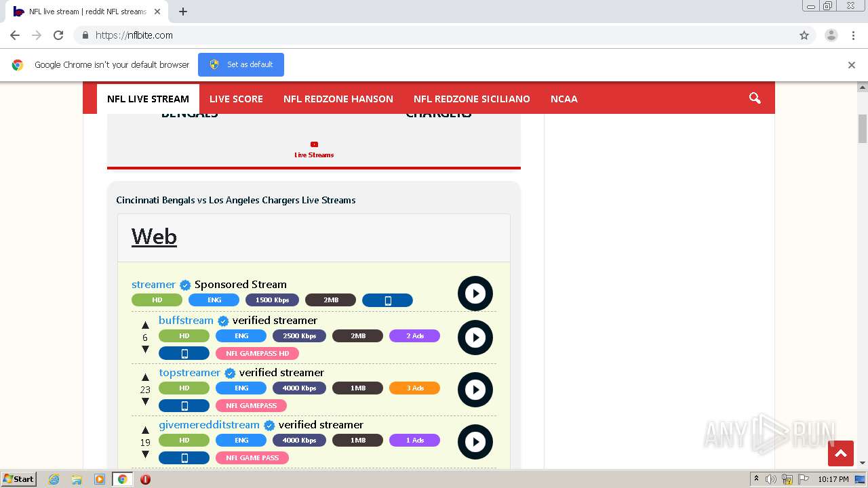
Task: Upvote the topstreamer stream
Action: point(145,378)
